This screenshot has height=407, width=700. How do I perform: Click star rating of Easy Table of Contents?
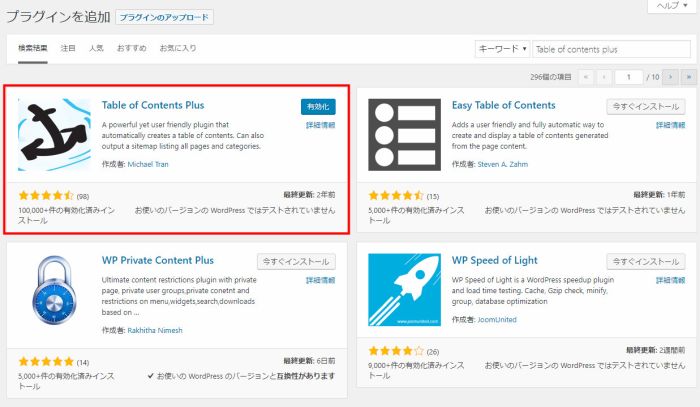point(396,195)
